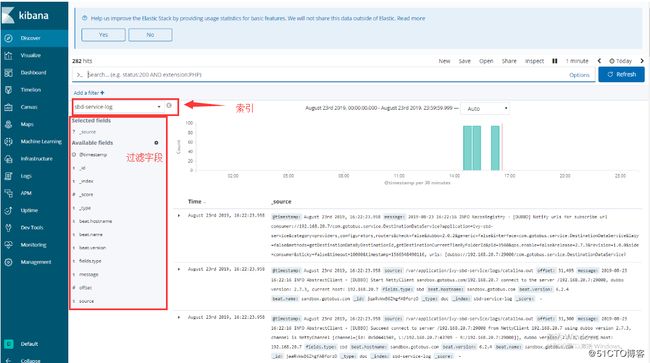Open Maps via its sidebar icon
Screen dimensions: 650x363
(x=8, y=124)
